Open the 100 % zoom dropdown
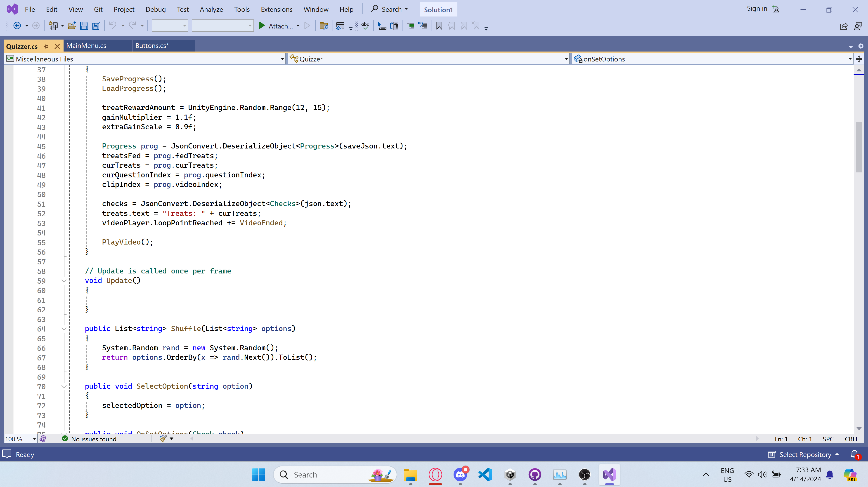This screenshot has height=487, width=868. click(x=34, y=438)
